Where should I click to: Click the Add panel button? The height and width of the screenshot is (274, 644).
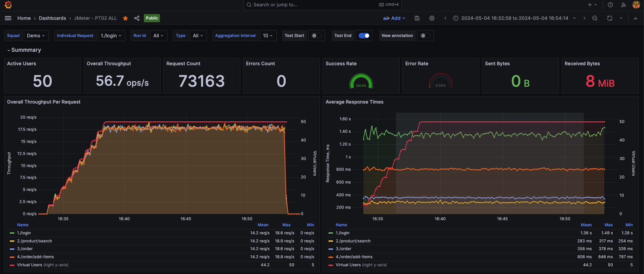[x=394, y=18]
